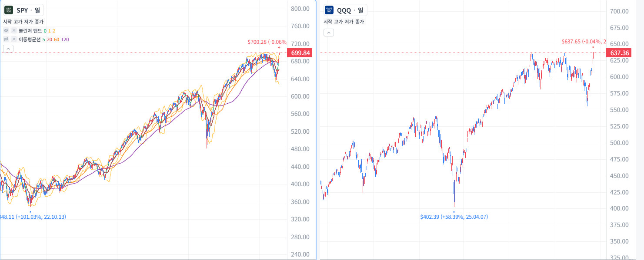Viewport: 644px width, 260px height.
Task: Click 700.00 on the QQQ price axis
Action: [x=620, y=11]
